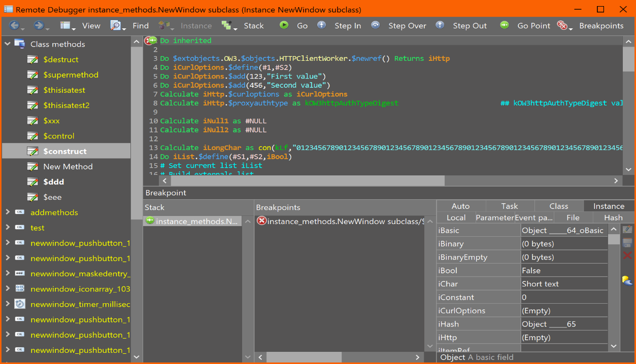This screenshot has height=364, width=636.
Task: Select the $thisisatest method
Action: pos(64,90)
